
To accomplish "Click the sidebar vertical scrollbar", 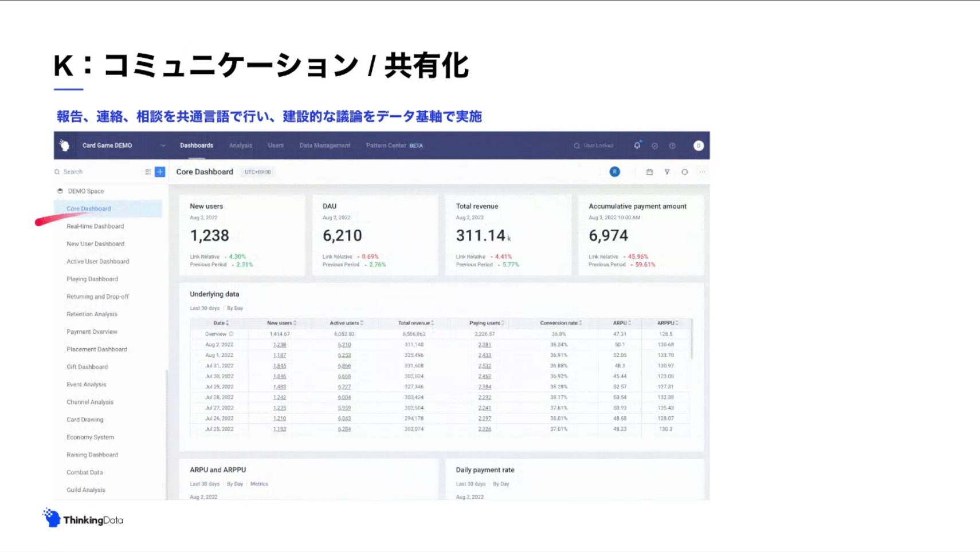I will click(167, 433).
